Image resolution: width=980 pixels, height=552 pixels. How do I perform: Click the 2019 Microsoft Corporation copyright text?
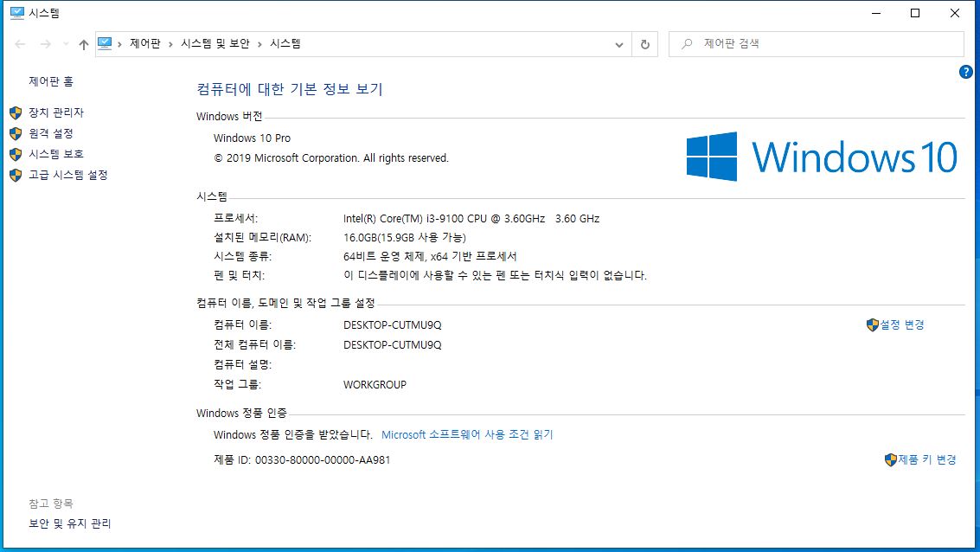[331, 158]
